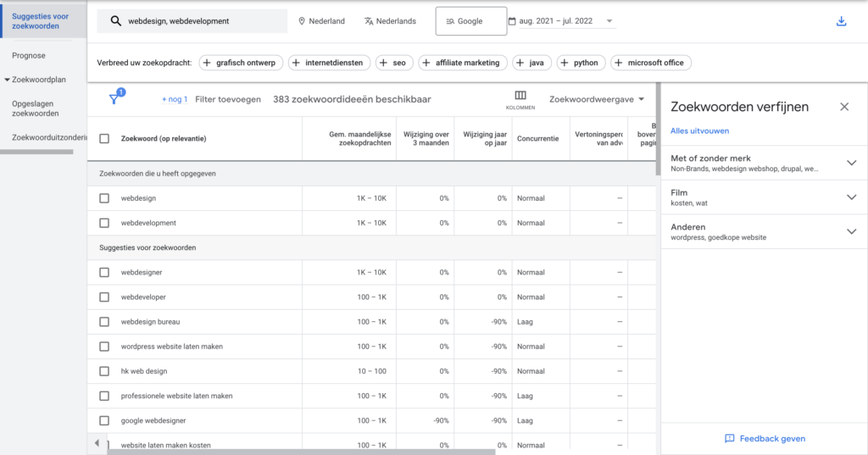Open the Kolommen columns icon
Viewport: 868px width, 455px height.
(520, 95)
